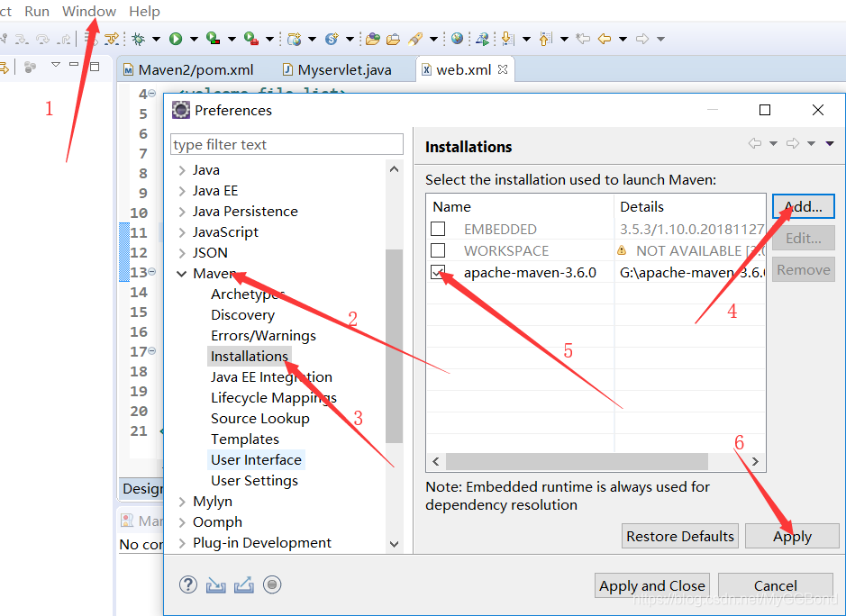The width and height of the screenshot is (846, 616).
Task: Click the Next Annotation arrow icon
Action: 507,39
